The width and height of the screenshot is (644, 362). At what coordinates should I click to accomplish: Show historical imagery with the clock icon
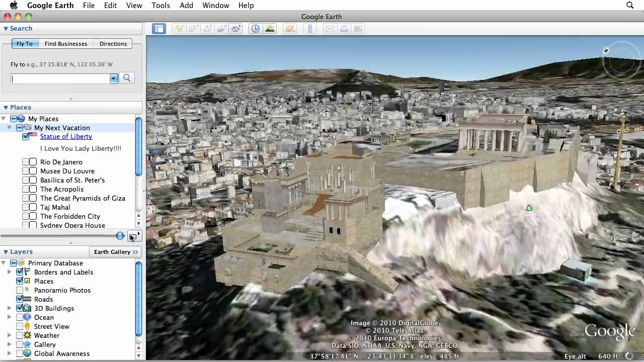[x=255, y=29]
